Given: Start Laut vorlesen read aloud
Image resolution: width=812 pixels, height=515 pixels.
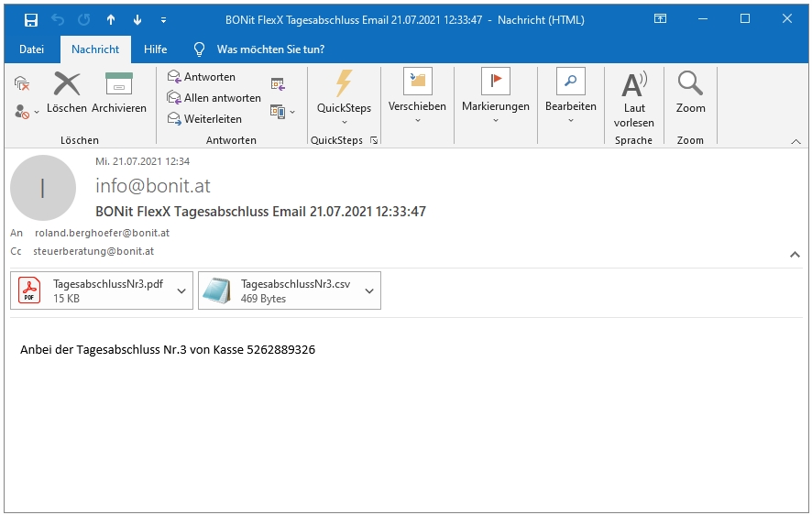Looking at the screenshot, I should point(634,99).
